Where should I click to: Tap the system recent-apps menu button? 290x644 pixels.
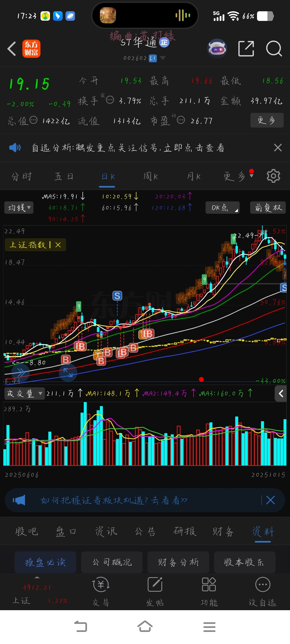pos(209,627)
